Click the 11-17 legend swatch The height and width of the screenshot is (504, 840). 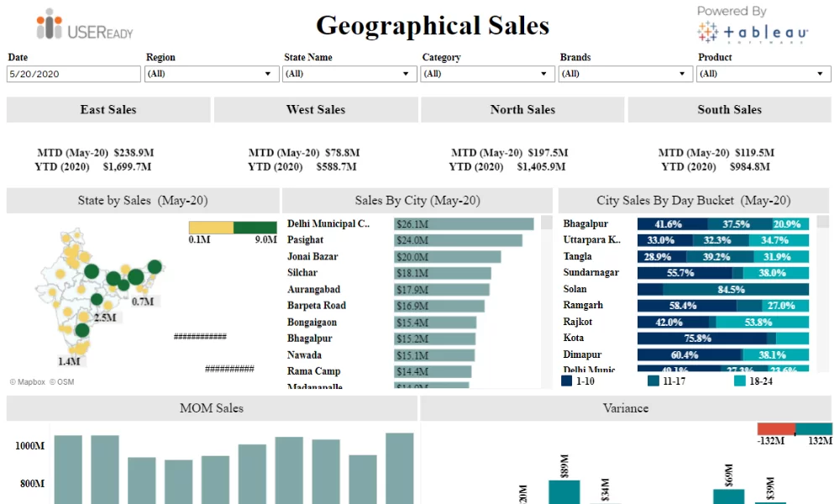(x=653, y=381)
